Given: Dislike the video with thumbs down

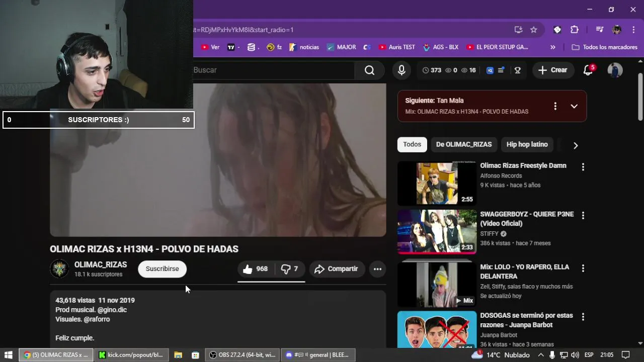Looking at the screenshot, I should coord(290,269).
